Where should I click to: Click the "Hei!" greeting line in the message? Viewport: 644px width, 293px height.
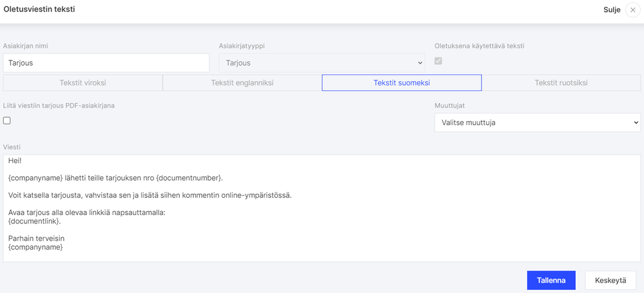(x=15, y=162)
